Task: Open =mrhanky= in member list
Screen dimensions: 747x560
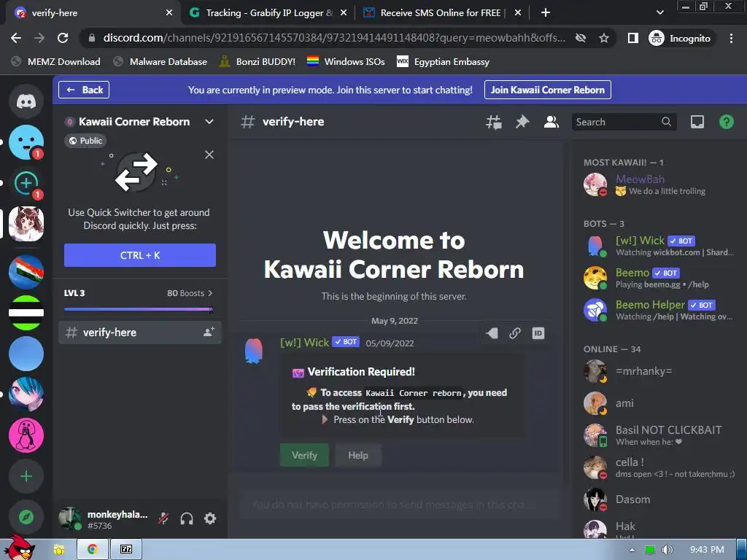Action: click(659, 371)
